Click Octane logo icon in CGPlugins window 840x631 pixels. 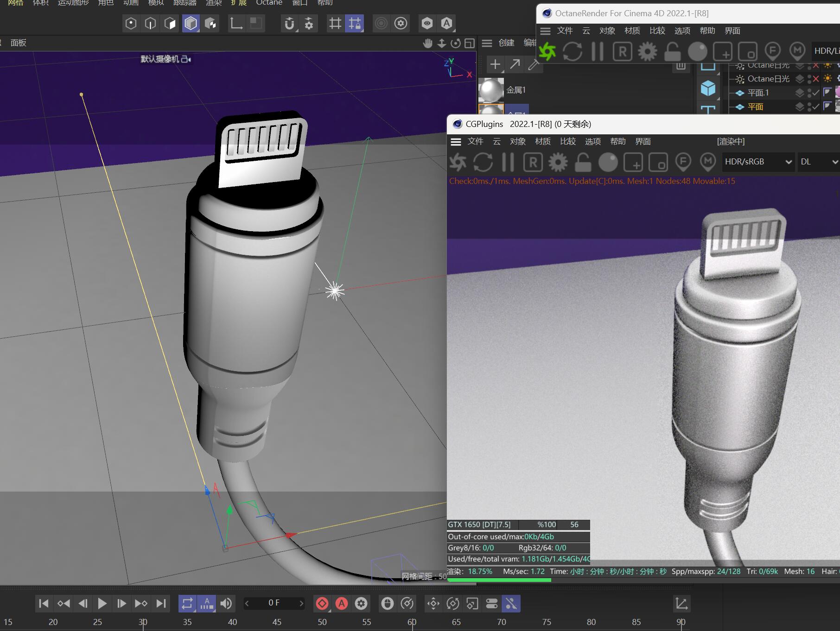pyautogui.click(x=458, y=162)
